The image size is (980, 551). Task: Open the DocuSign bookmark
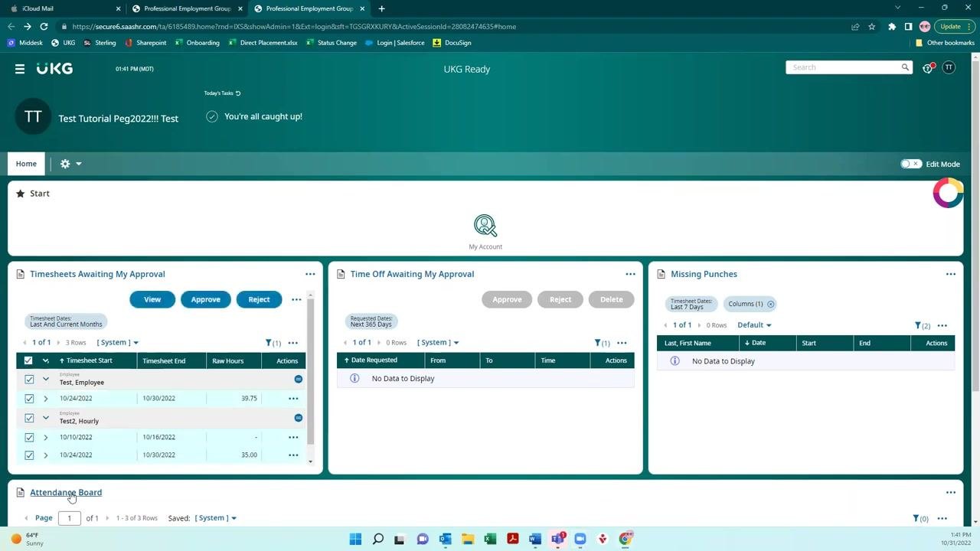(452, 43)
